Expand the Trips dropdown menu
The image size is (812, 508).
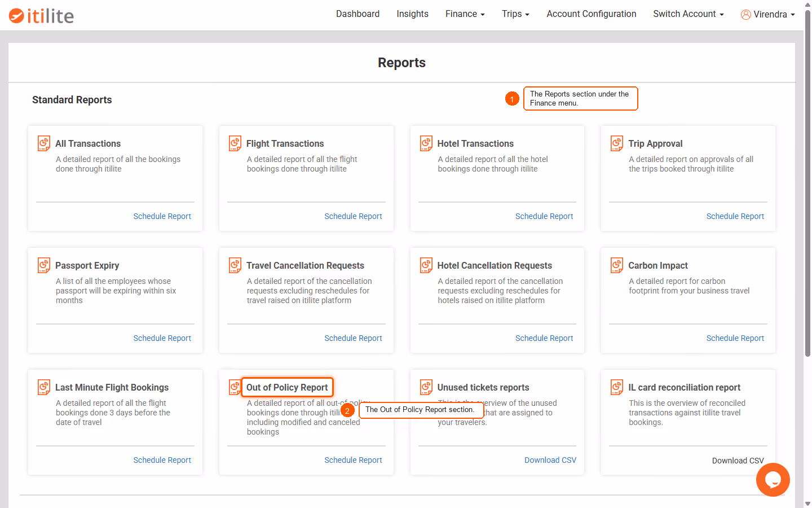point(515,14)
